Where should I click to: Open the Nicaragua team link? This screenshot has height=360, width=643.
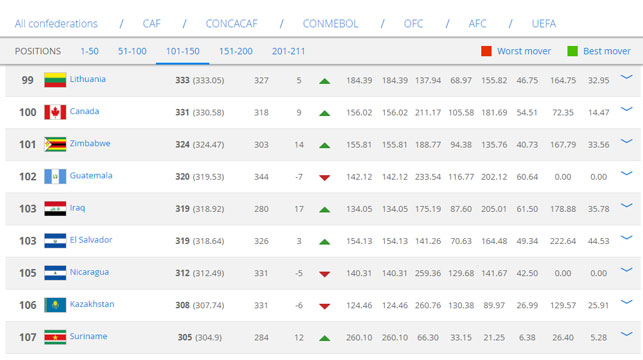(x=89, y=272)
